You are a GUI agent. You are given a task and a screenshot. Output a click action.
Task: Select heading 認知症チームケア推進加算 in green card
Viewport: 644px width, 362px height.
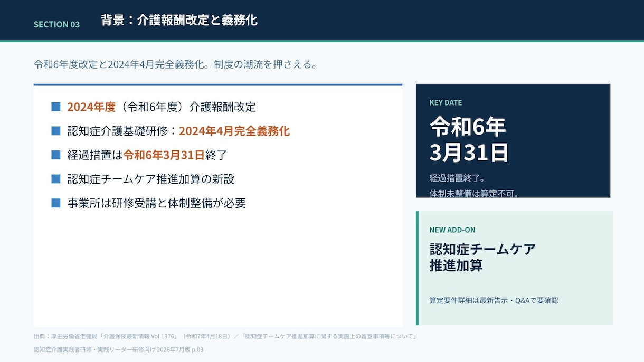pos(483,257)
